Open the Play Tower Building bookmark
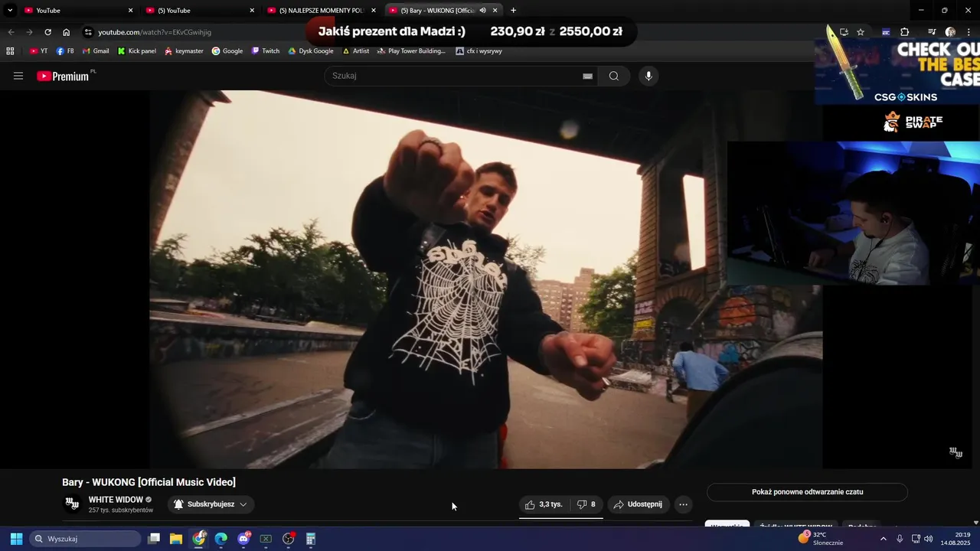The height and width of the screenshot is (551, 980). pyautogui.click(x=411, y=51)
